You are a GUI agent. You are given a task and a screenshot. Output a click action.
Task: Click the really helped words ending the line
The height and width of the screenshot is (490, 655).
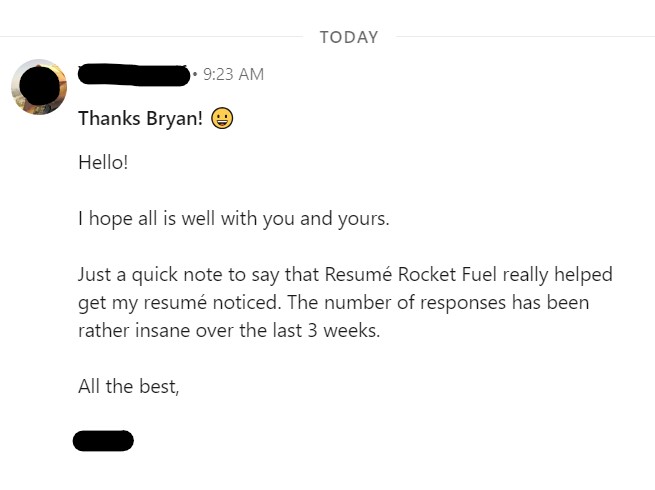(558, 274)
